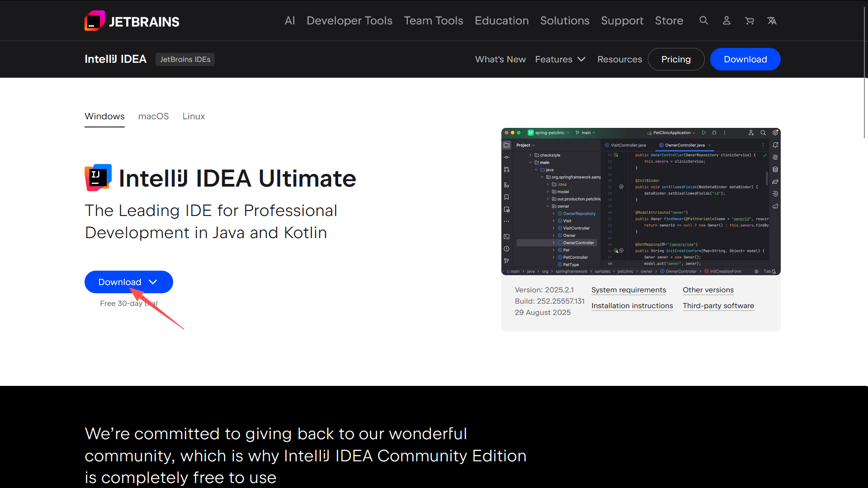This screenshot has width=868, height=488.
Task: Open Other versions link
Action: [x=708, y=290]
